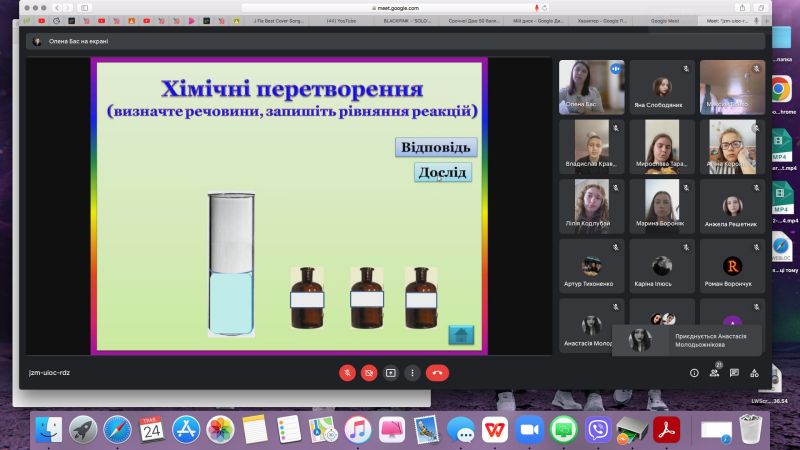Select the third brown reagent bottle
Image resolution: width=800 pixels, height=450 pixels.
coord(421,298)
